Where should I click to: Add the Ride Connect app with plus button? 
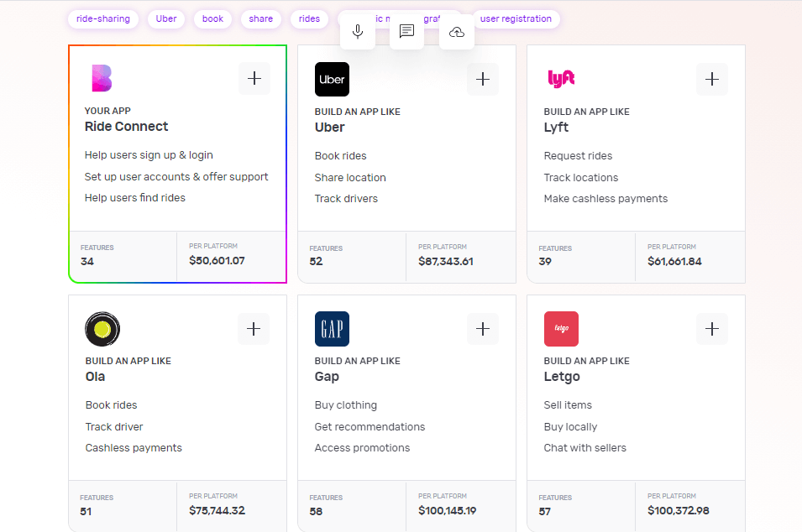(254, 79)
